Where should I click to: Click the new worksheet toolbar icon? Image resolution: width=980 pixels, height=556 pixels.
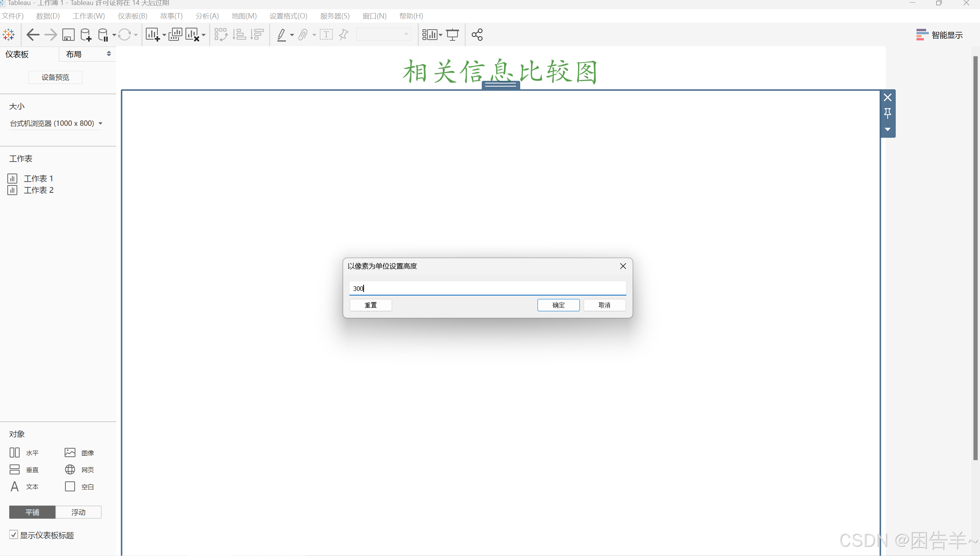(152, 35)
